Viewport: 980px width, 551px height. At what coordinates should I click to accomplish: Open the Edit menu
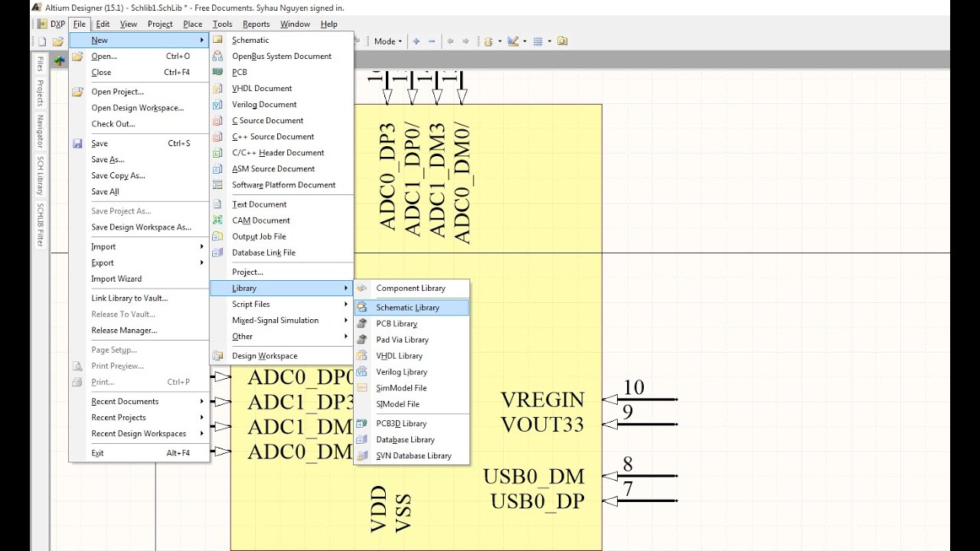point(103,24)
